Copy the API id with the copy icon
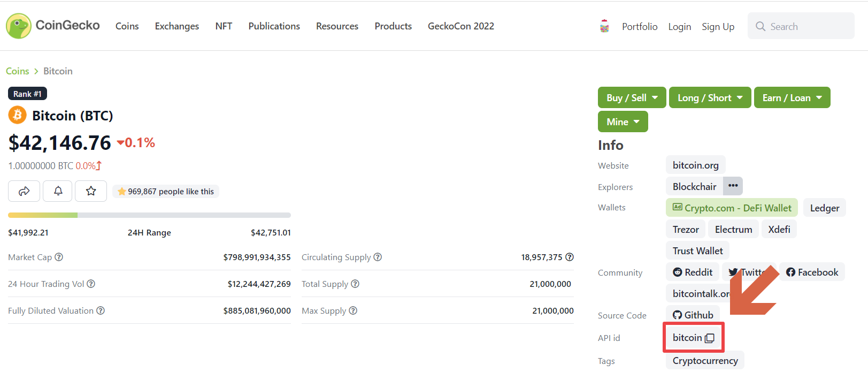The image size is (868, 372). pos(710,338)
